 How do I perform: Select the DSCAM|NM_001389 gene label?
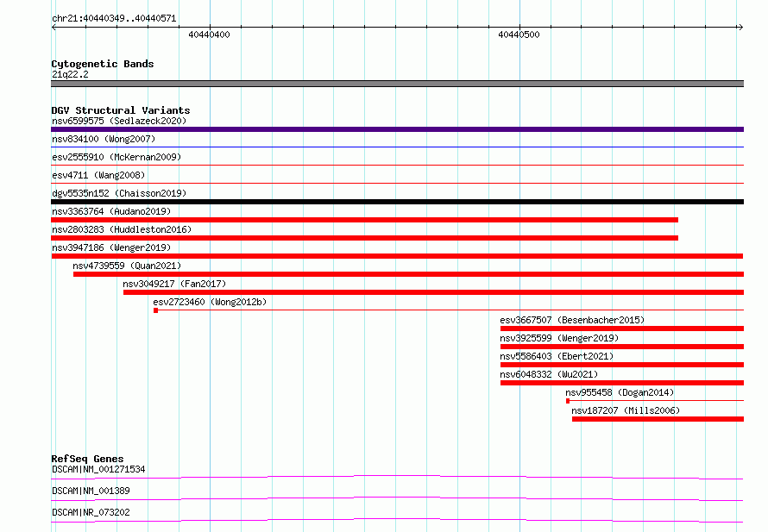(91, 491)
